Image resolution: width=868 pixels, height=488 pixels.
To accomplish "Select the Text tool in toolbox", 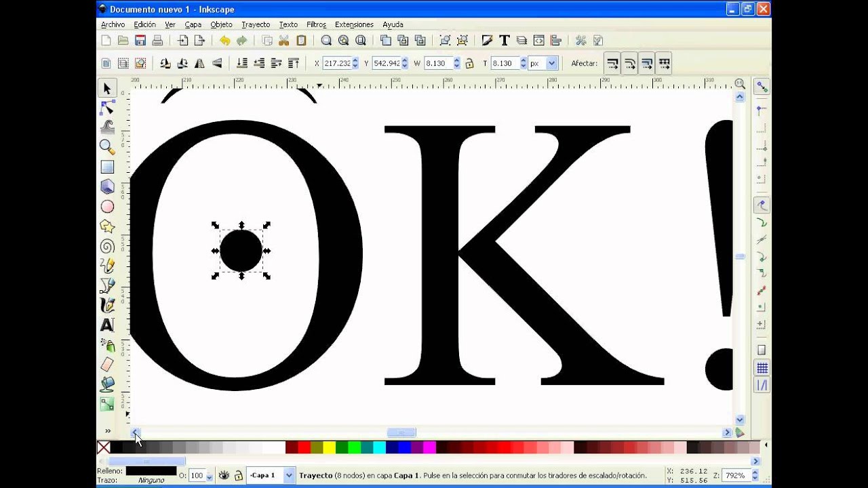I will (x=107, y=325).
